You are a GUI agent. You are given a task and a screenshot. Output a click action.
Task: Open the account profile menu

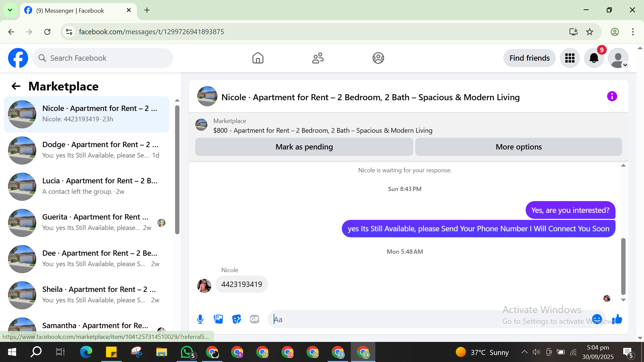tap(618, 58)
